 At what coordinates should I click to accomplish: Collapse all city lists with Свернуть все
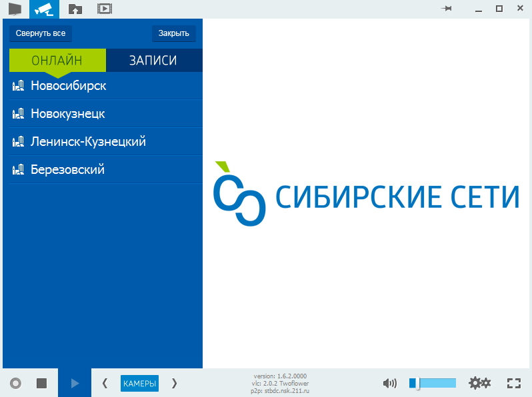41,33
